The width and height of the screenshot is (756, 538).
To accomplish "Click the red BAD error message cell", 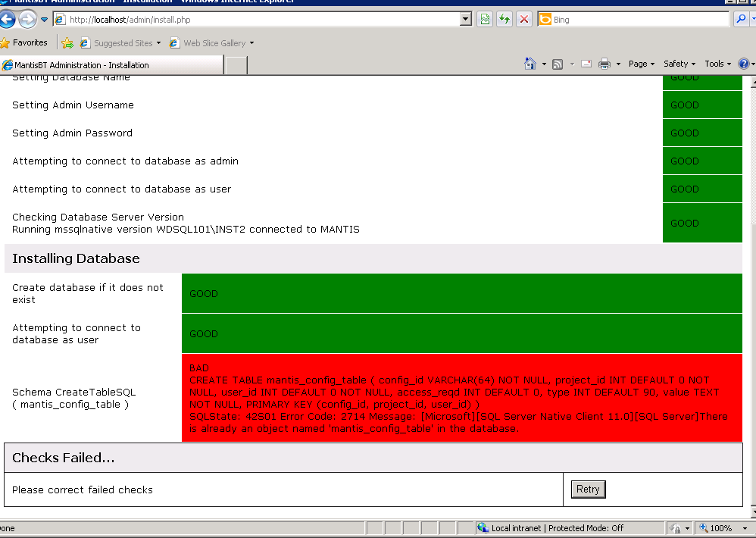I will (462, 398).
